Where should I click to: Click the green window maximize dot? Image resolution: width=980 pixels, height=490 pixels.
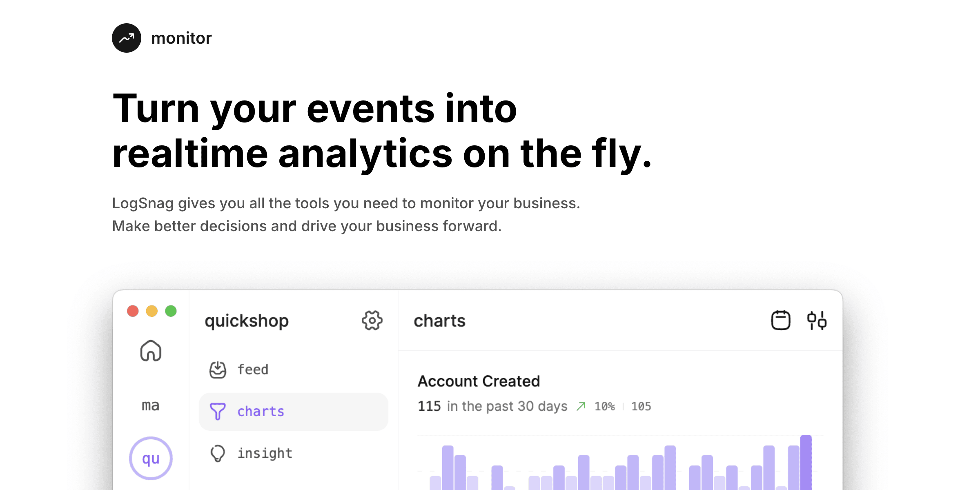(171, 311)
